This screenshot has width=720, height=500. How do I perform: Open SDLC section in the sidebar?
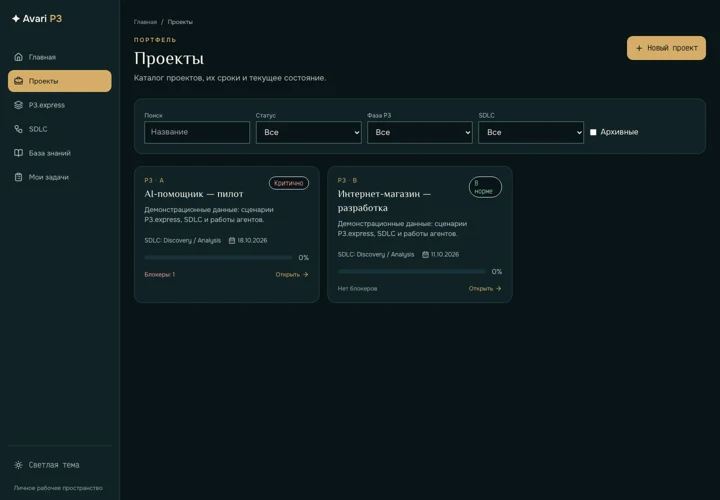pos(60,129)
